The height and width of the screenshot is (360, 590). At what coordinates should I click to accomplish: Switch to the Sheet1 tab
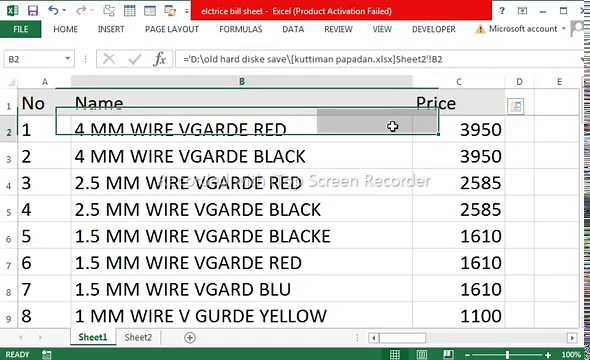pos(93,337)
